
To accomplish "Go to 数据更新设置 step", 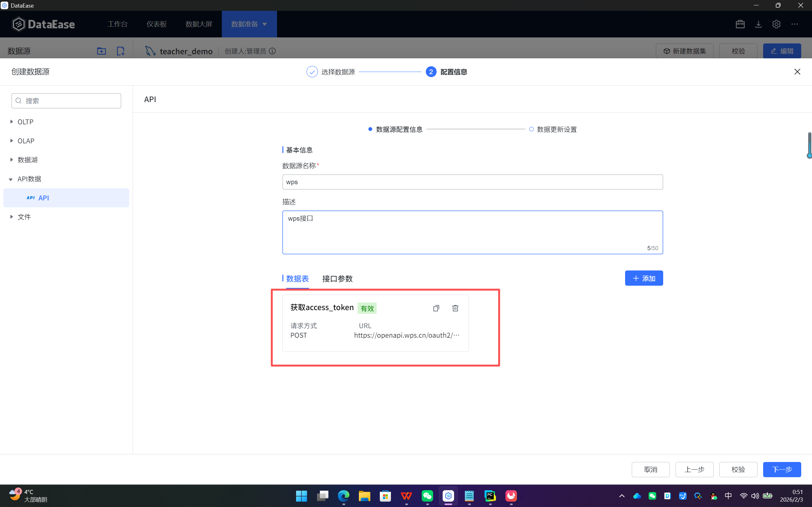I will 556,129.
